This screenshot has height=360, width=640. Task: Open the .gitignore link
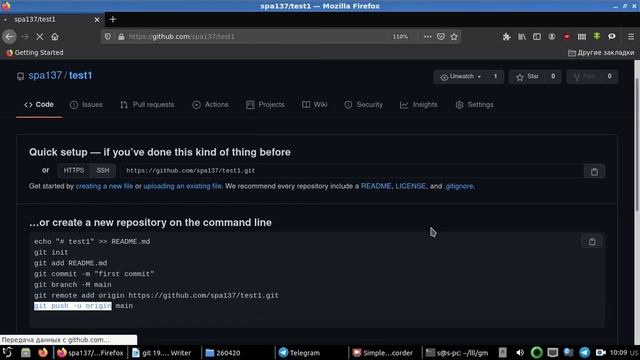[459, 186]
